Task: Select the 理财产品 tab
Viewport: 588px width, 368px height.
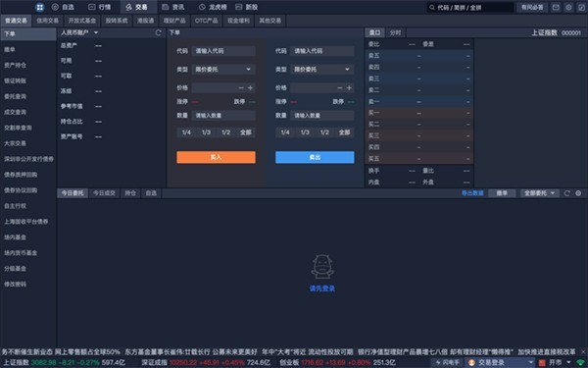Action: coord(174,21)
